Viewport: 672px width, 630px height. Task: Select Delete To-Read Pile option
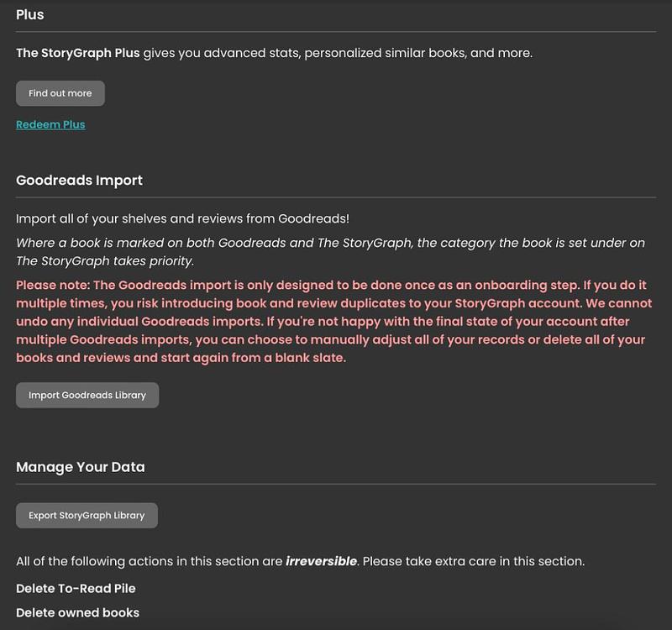pyautogui.click(x=76, y=588)
